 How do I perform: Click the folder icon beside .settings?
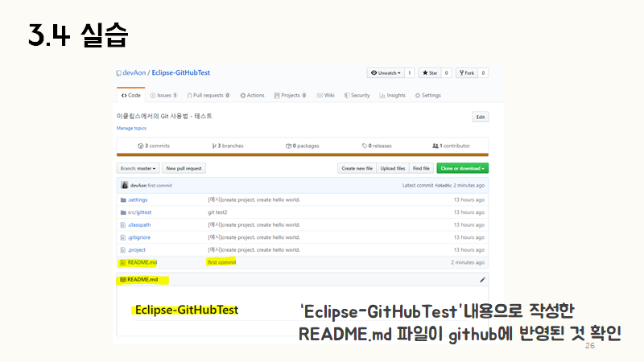coord(123,200)
